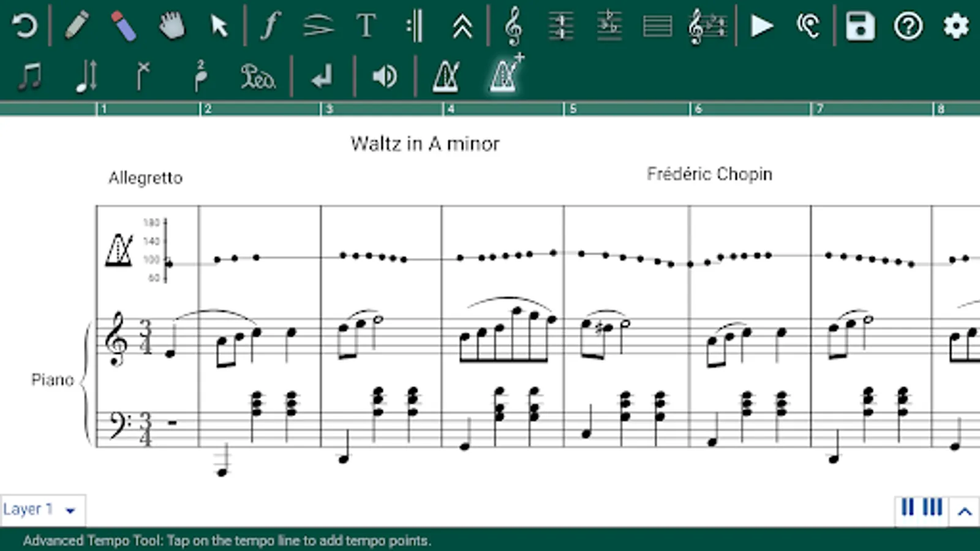
Task: Select the grace note tool
Action: pyautogui.click(x=142, y=77)
